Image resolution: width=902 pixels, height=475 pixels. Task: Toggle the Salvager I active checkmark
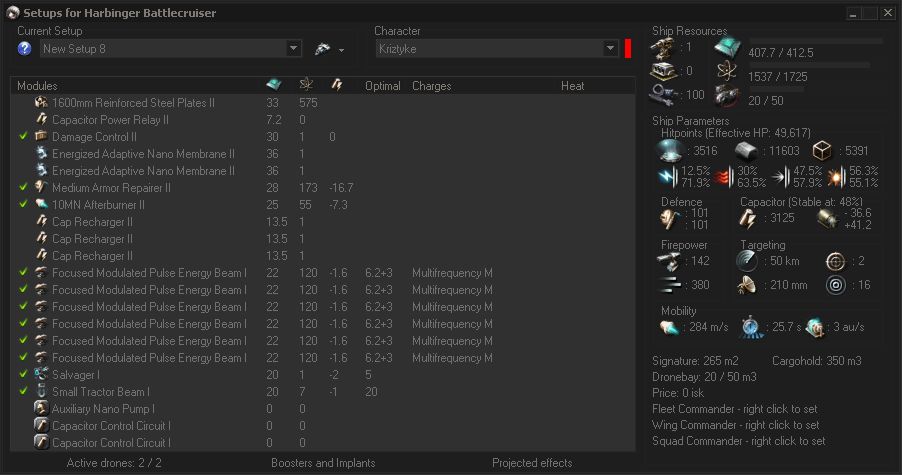pyautogui.click(x=23, y=374)
